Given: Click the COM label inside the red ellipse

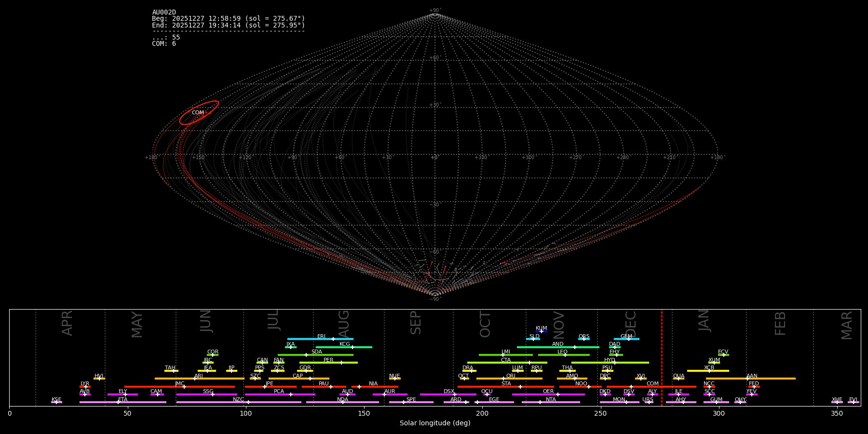Looking at the screenshot, I should tap(198, 113).
